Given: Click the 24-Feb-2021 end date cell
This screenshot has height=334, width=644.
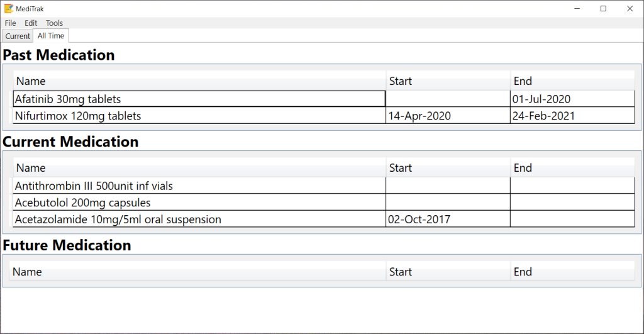Looking at the screenshot, I should tap(572, 116).
